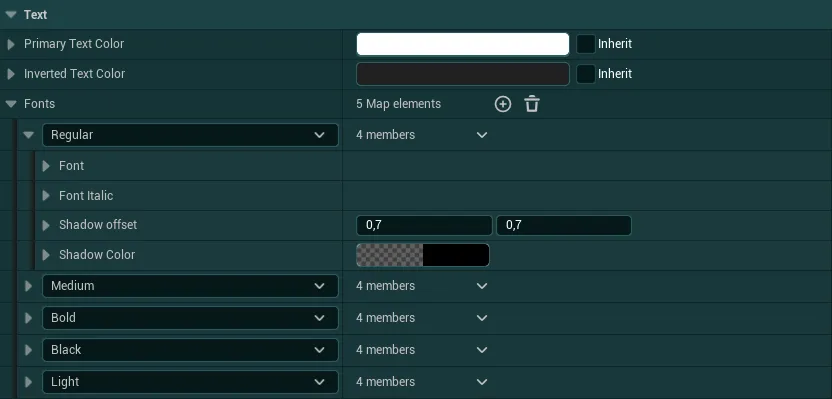Open the Light key dropdown
Image resolution: width=832 pixels, height=399 pixels.
[x=190, y=382]
